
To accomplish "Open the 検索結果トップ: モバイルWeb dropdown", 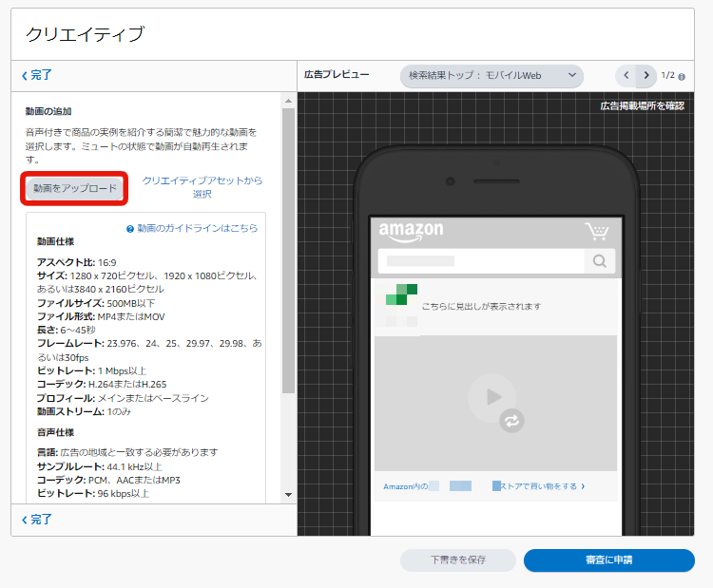I will tap(491, 76).
